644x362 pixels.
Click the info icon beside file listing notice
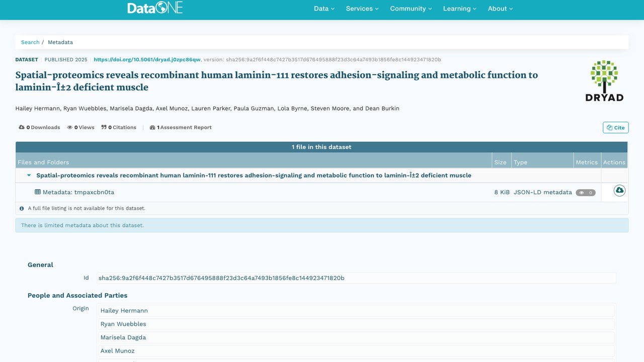(x=22, y=208)
